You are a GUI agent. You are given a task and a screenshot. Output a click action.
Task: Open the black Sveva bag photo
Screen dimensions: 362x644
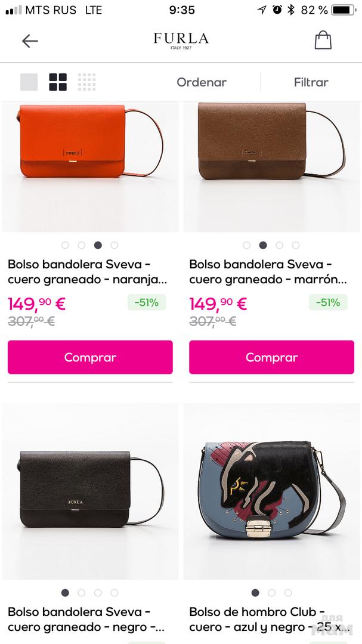pyautogui.click(x=91, y=491)
